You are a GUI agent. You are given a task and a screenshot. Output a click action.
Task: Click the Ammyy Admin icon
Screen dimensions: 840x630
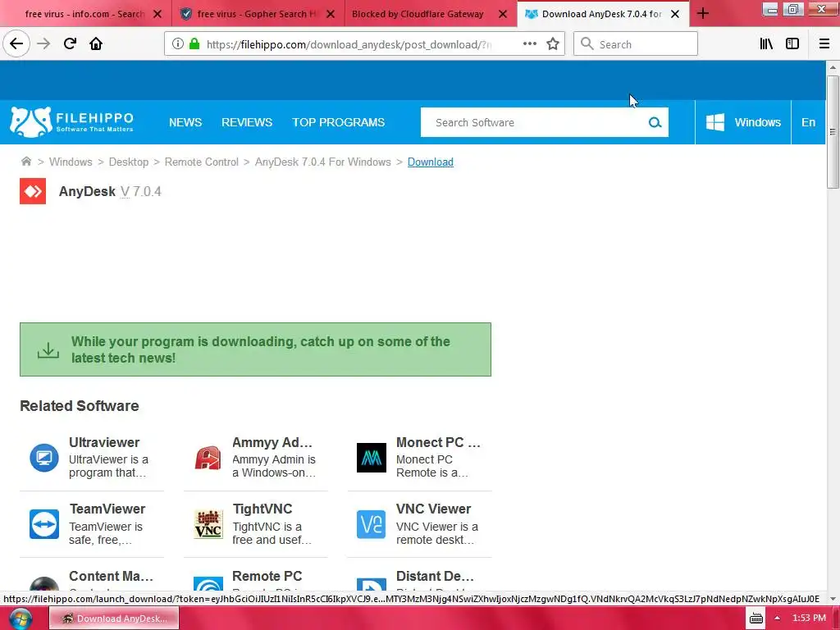tap(208, 458)
